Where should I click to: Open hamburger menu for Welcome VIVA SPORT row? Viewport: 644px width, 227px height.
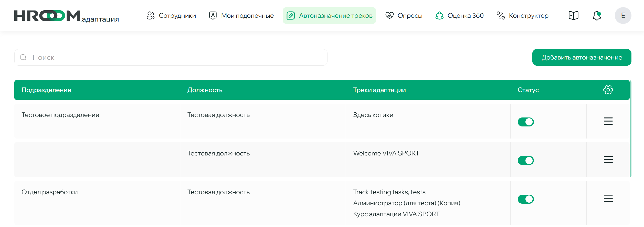click(x=608, y=160)
